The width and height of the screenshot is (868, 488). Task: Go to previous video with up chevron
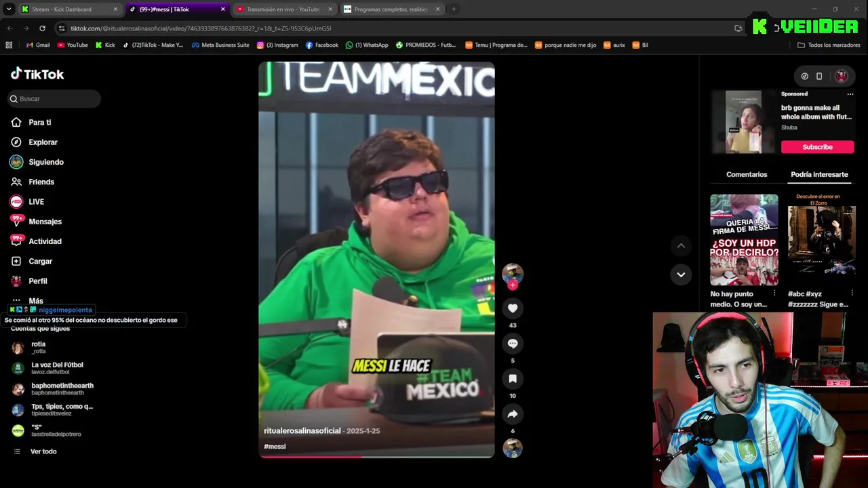[x=681, y=245]
